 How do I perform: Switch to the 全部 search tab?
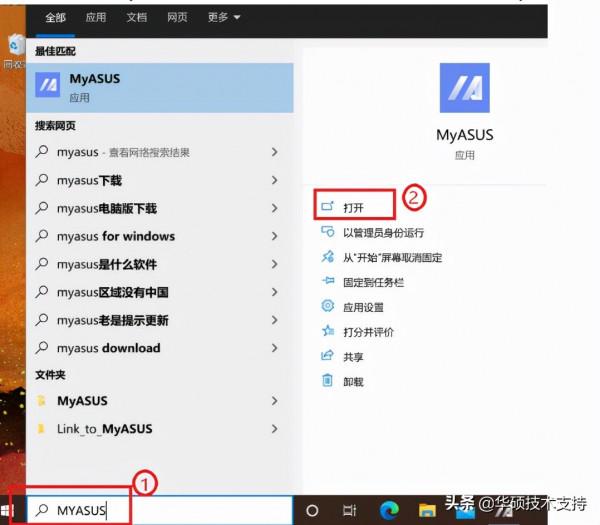click(x=55, y=17)
